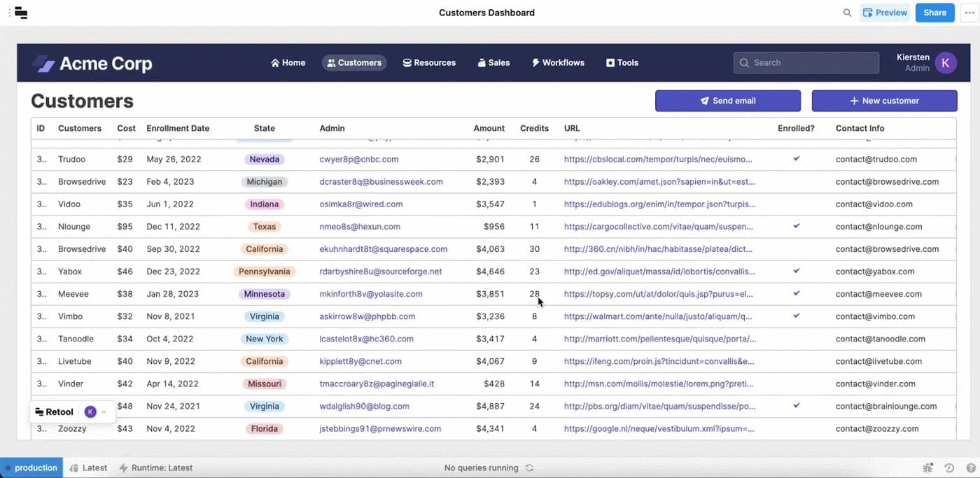Toggle Enrolled checkmark for Trudoo row
This screenshot has width=980, height=478.
click(x=796, y=159)
